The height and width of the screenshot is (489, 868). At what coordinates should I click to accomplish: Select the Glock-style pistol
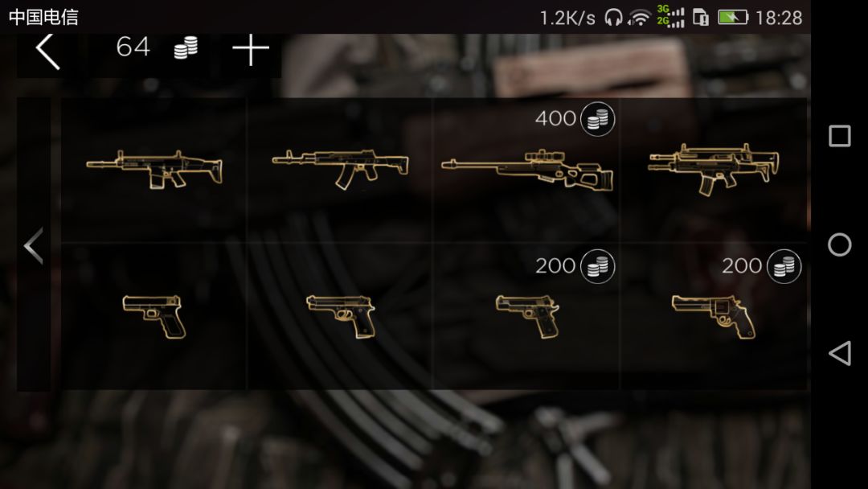click(x=154, y=316)
